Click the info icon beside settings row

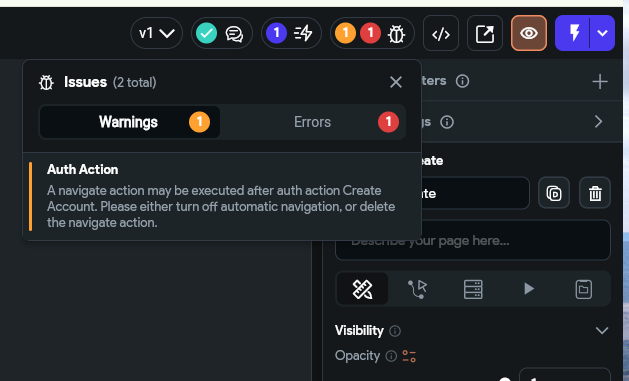pyautogui.click(x=447, y=122)
